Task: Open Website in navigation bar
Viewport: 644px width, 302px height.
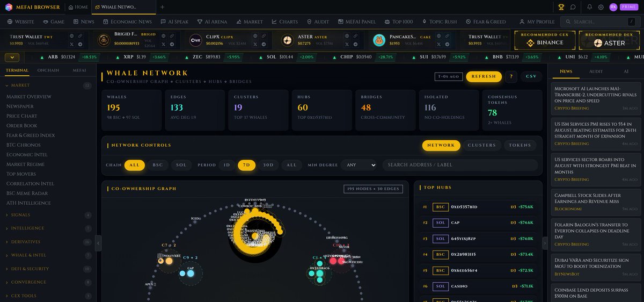Action: pos(21,21)
